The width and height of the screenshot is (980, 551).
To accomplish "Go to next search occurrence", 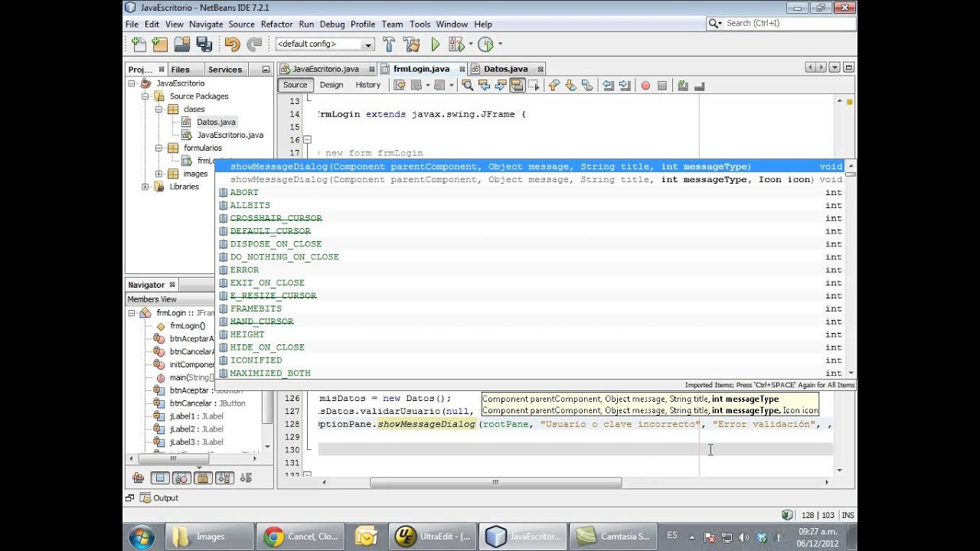I will tap(501, 85).
